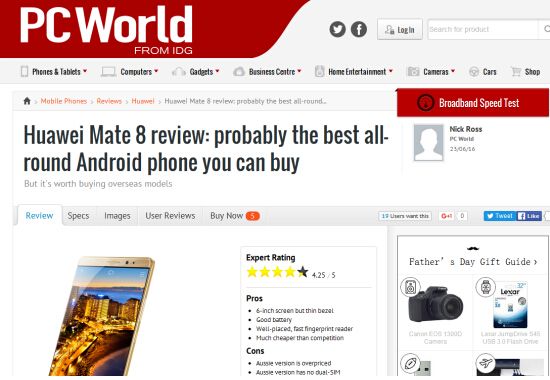Click the PC World logo

106,30
